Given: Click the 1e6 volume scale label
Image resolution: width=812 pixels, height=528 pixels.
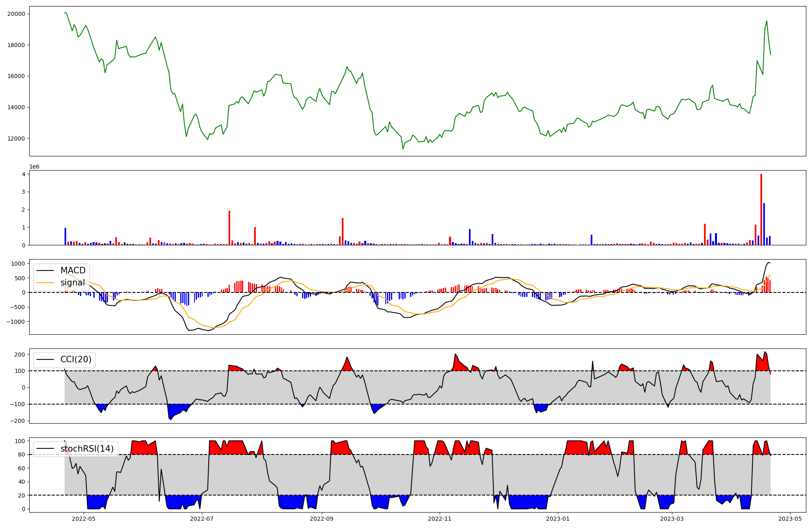Looking at the screenshot, I should coord(34,167).
